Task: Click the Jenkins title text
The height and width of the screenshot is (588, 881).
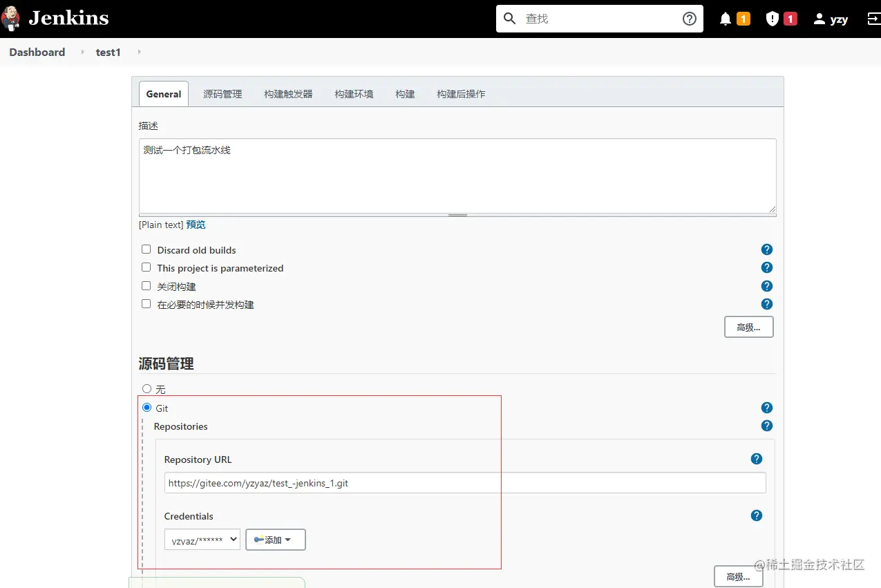Action: [68, 18]
